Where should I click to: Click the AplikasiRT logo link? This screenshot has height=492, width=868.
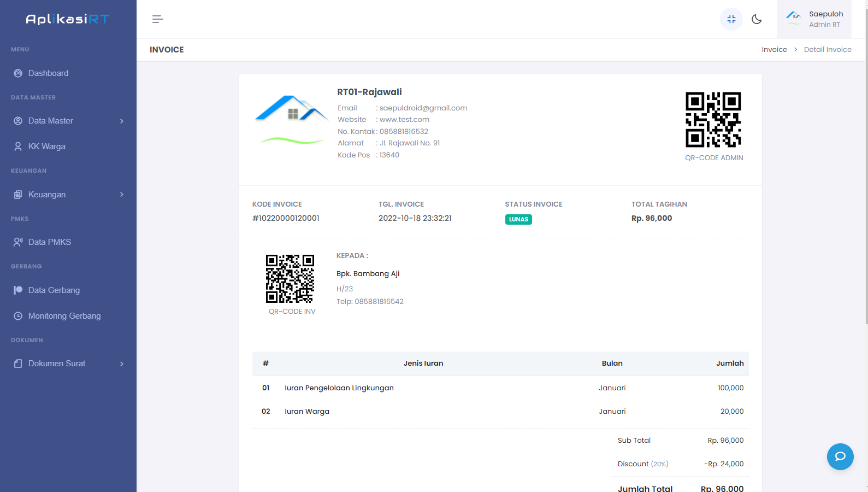click(68, 19)
